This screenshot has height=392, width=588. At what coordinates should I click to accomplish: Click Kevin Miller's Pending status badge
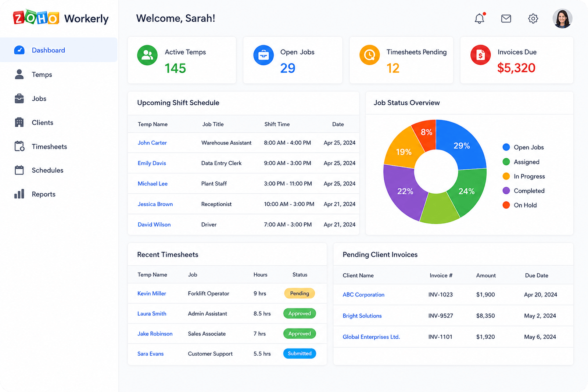pyautogui.click(x=300, y=293)
